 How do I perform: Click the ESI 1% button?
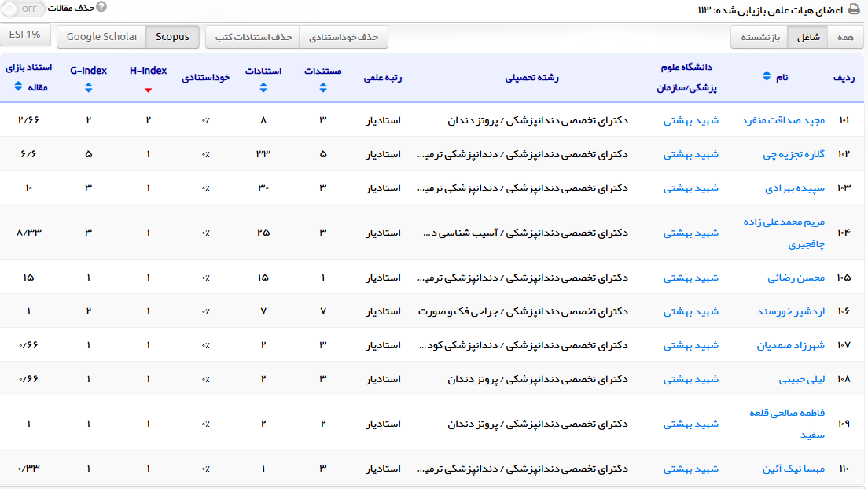pyautogui.click(x=25, y=35)
